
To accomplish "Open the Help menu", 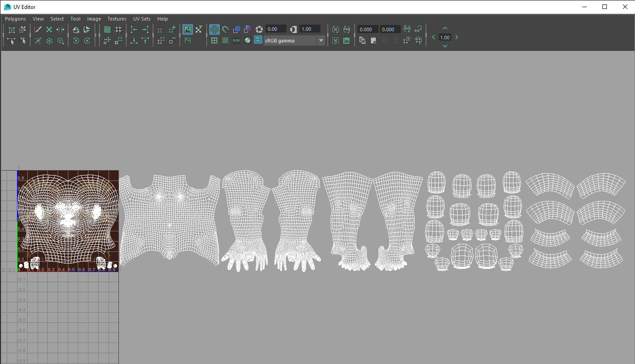I will (163, 19).
